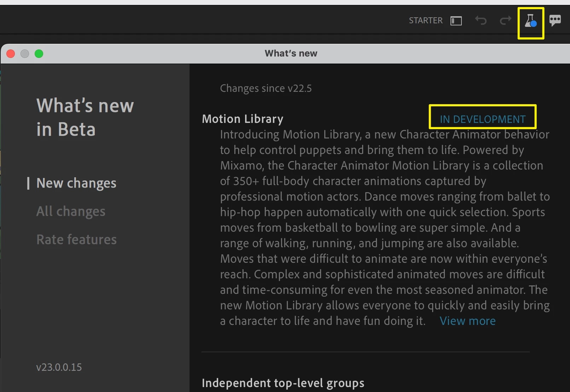Select the New changes tab
This screenshot has width=570, height=392.
(x=76, y=183)
